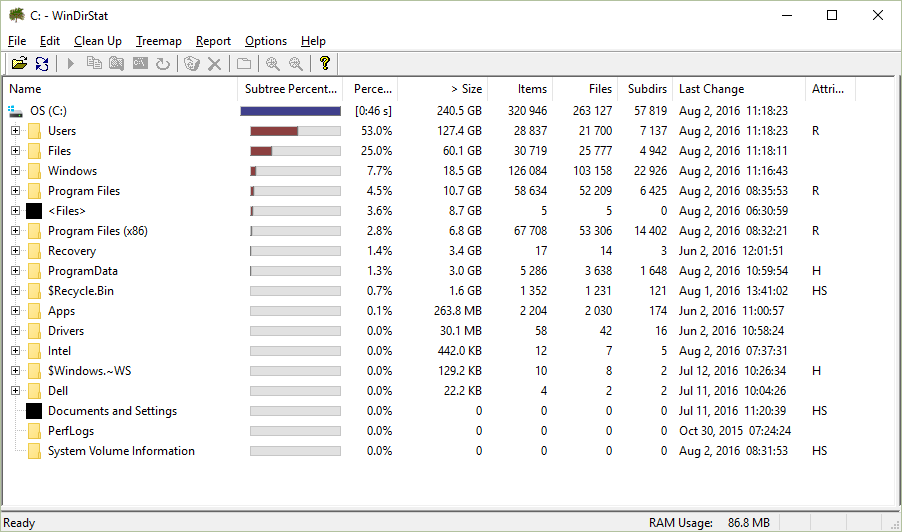Screen dimensions: 902x532
Task: Click the Recovery folder icon
Action: (x=35, y=251)
